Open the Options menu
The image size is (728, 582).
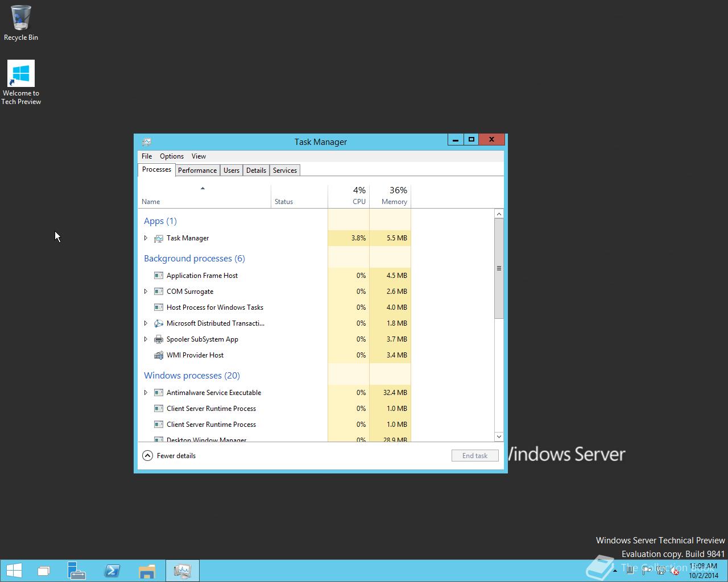tap(172, 156)
